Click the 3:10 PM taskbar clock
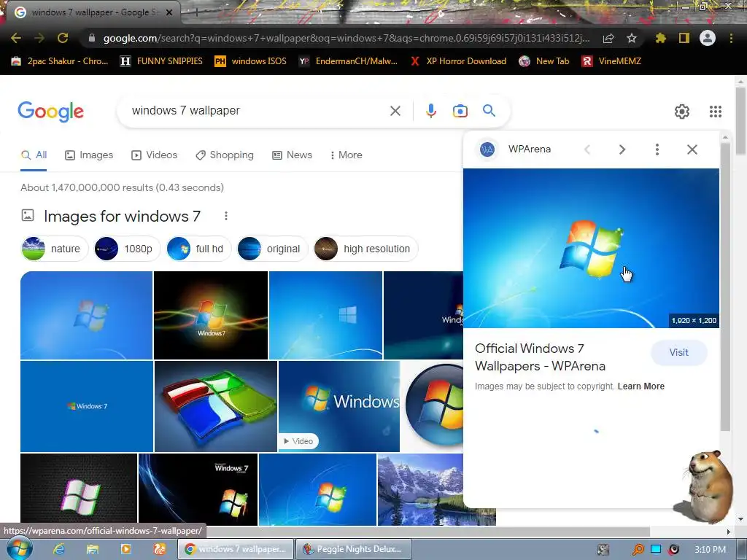747x560 pixels. (710, 550)
